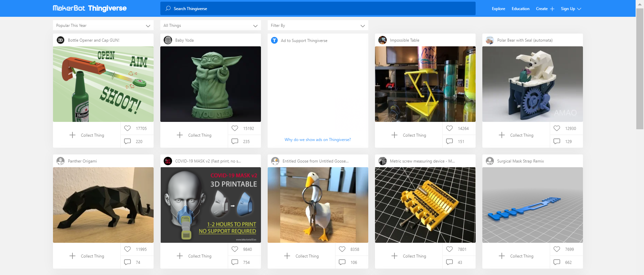Open Baby Yoda comments bubble icon
The height and width of the screenshot is (275, 644).
[x=235, y=141]
